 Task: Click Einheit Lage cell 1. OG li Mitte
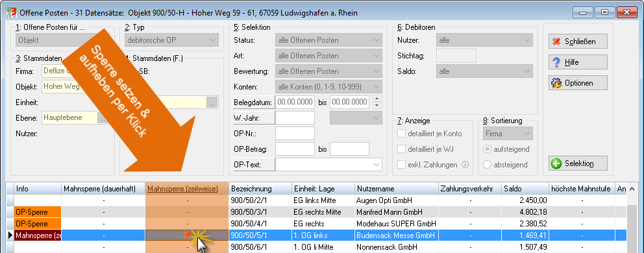click(324, 247)
